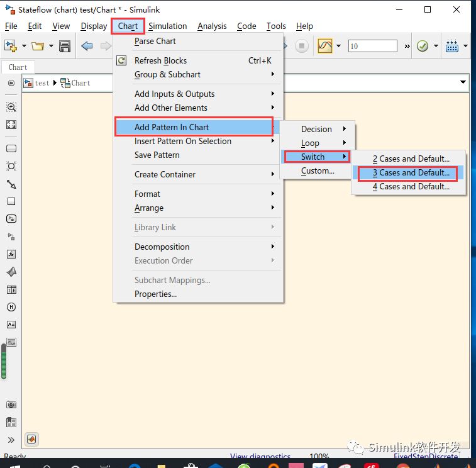Open the New Model dropdown arrow

pyautogui.click(x=24, y=46)
